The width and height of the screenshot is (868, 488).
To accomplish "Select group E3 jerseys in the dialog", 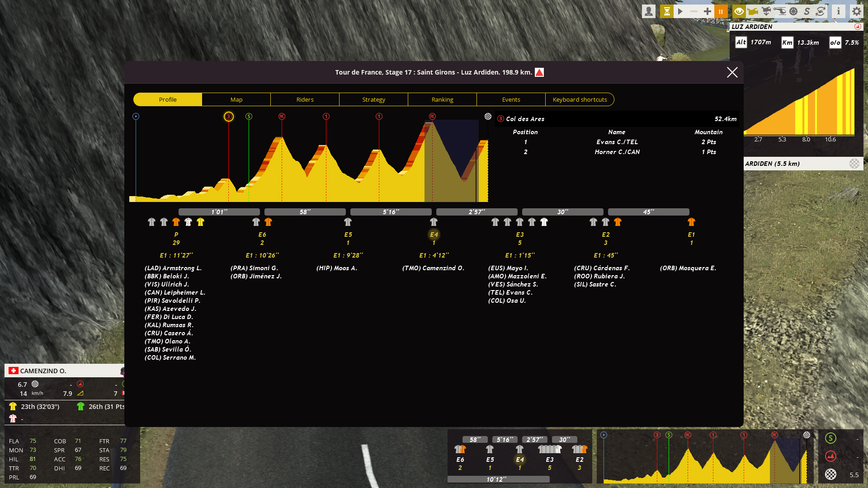I will click(520, 222).
